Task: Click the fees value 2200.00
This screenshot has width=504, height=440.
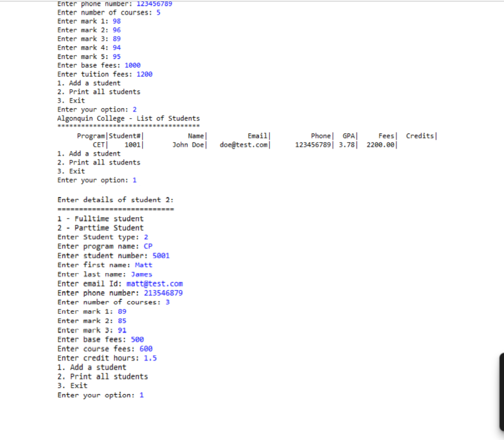Action: [x=380, y=145]
